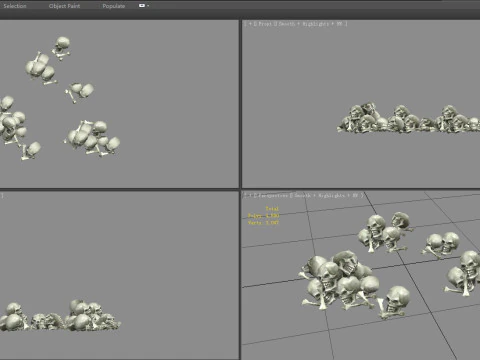Image resolution: width=480 pixels, height=360 pixels.
Task: Click the yellow Total statistics heading
Action: 272,209
